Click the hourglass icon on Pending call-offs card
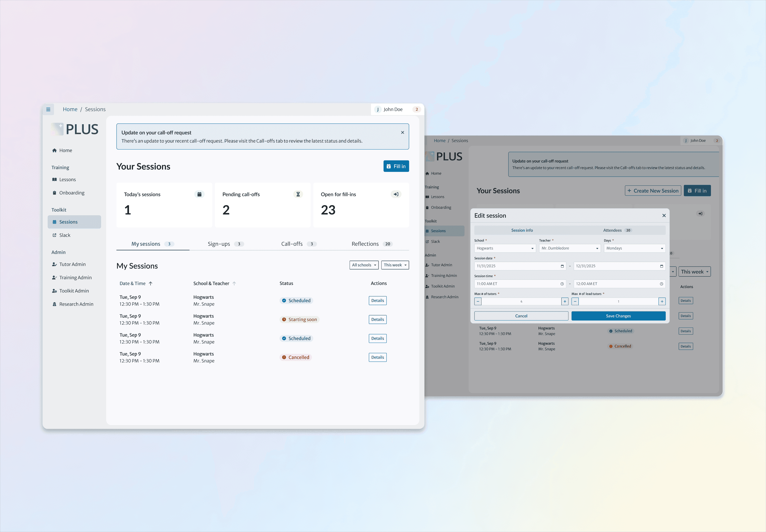The image size is (766, 532). coord(298,194)
